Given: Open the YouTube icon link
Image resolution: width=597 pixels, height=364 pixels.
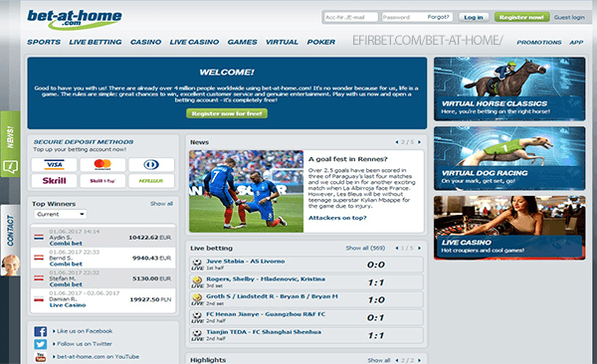Looking at the screenshot, I should 41,357.
